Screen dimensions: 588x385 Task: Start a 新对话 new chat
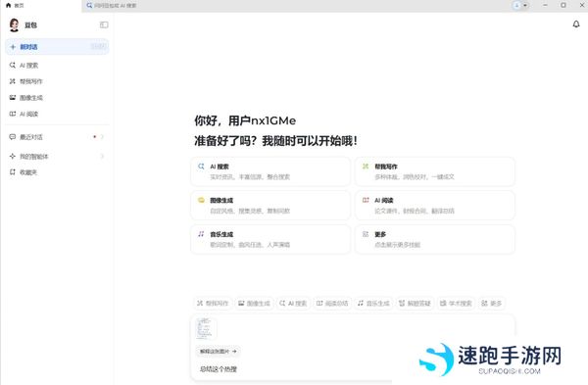point(57,47)
